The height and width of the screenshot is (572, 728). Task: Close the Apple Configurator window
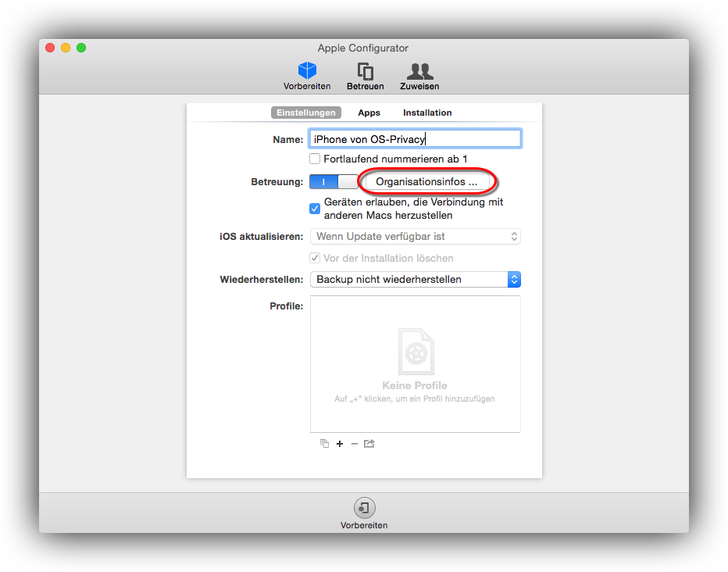[x=50, y=48]
